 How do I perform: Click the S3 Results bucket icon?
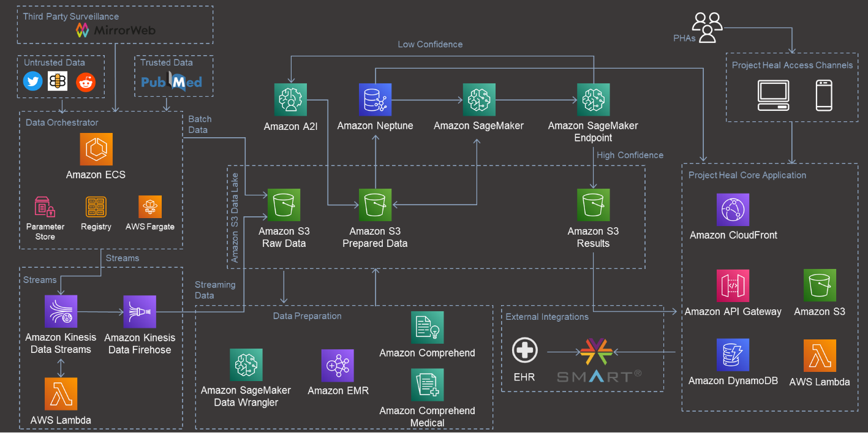tap(593, 205)
